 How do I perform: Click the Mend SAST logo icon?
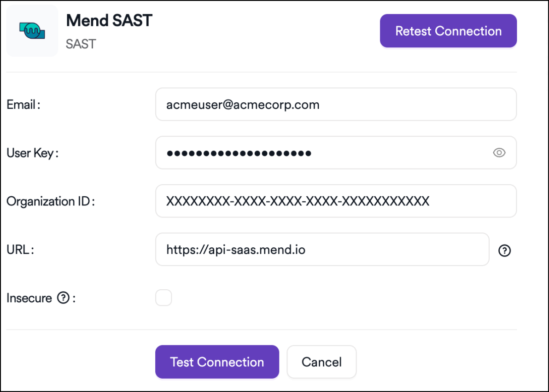32,31
